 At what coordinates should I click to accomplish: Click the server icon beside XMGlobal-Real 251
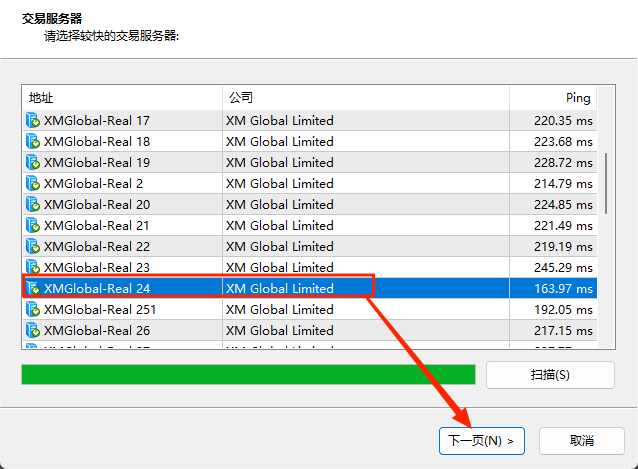coord(33,310)
